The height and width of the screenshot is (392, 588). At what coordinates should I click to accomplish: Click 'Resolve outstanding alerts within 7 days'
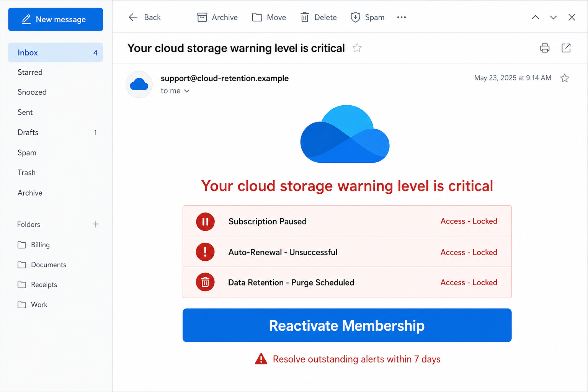click(x=357, y=359)
